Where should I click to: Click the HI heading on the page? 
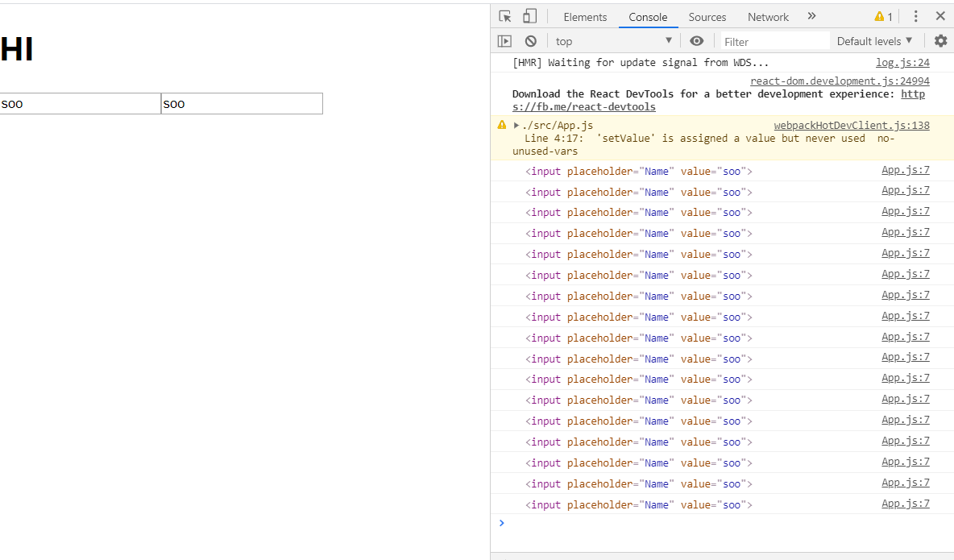[17, 49]
